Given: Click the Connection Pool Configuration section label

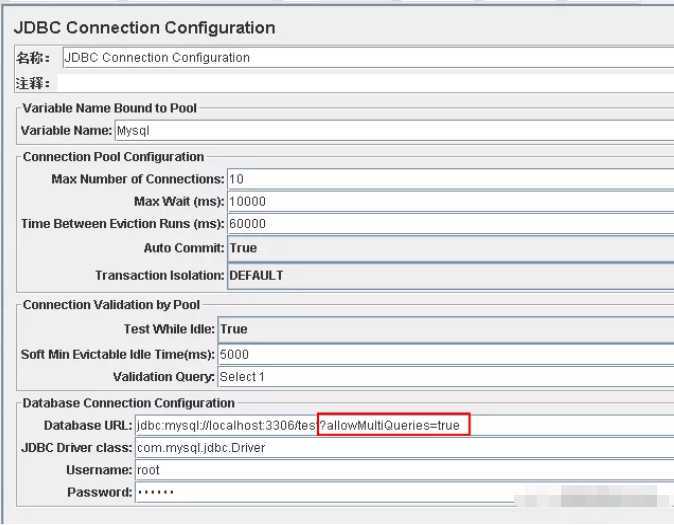Looking at the screenshot, I should coord(113,157).
